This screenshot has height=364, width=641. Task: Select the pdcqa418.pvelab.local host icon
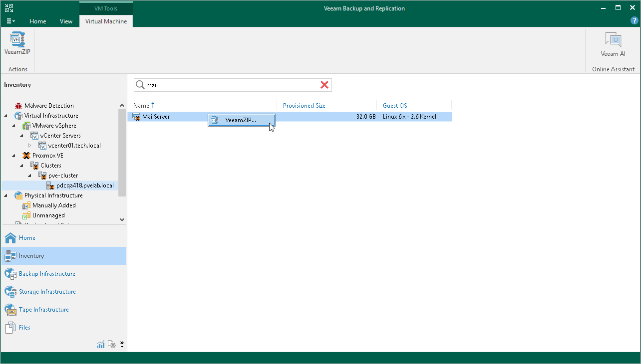point(51,185)
